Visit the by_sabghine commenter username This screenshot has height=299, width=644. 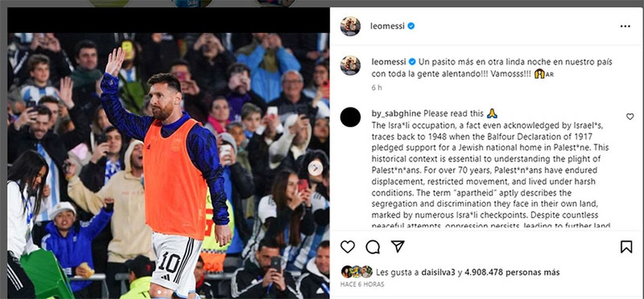396,114
